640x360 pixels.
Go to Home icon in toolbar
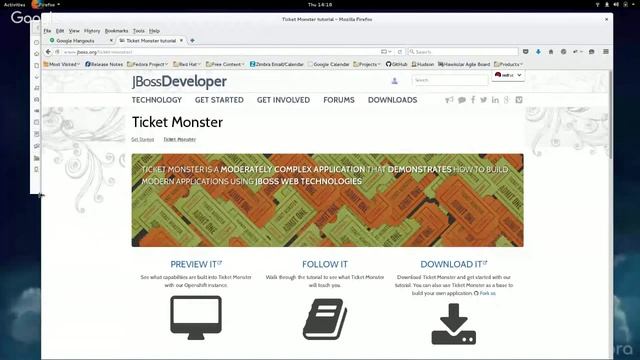[551, 52]
